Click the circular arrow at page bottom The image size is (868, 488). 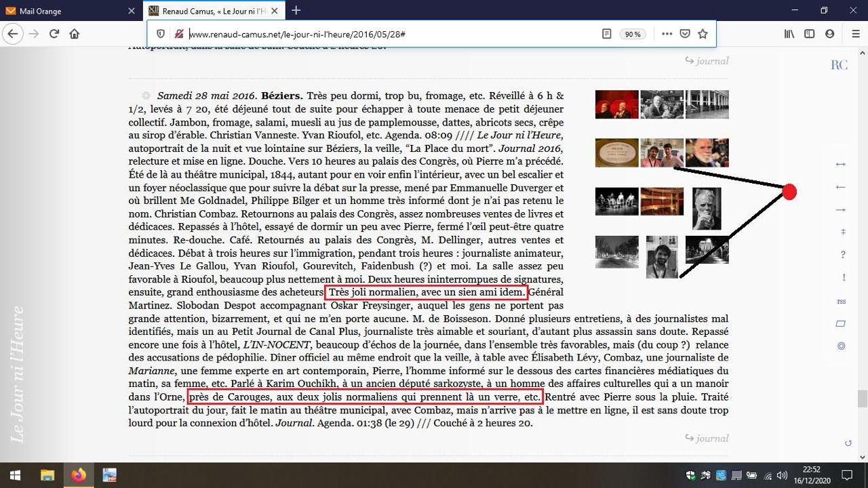coord(848,443)
